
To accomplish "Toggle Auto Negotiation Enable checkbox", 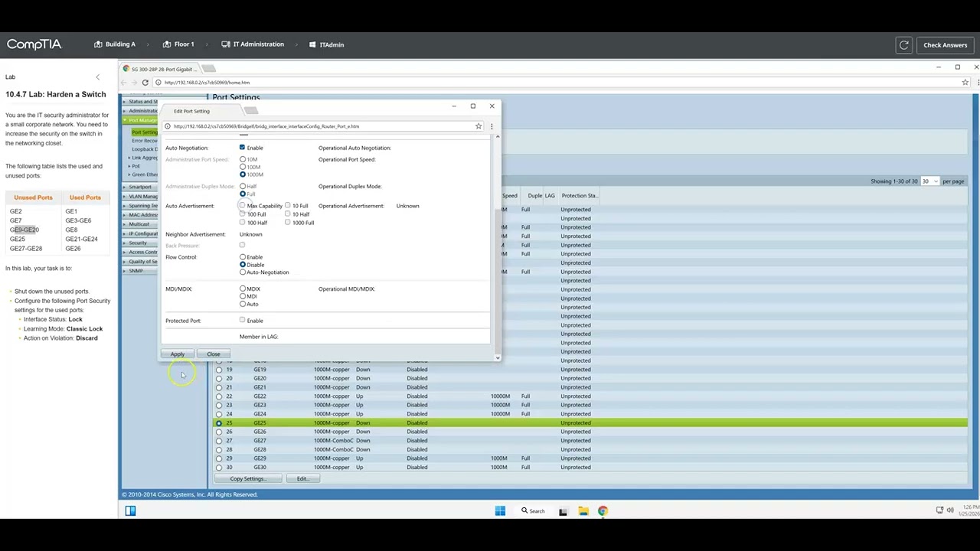I will tap(242, 148).
